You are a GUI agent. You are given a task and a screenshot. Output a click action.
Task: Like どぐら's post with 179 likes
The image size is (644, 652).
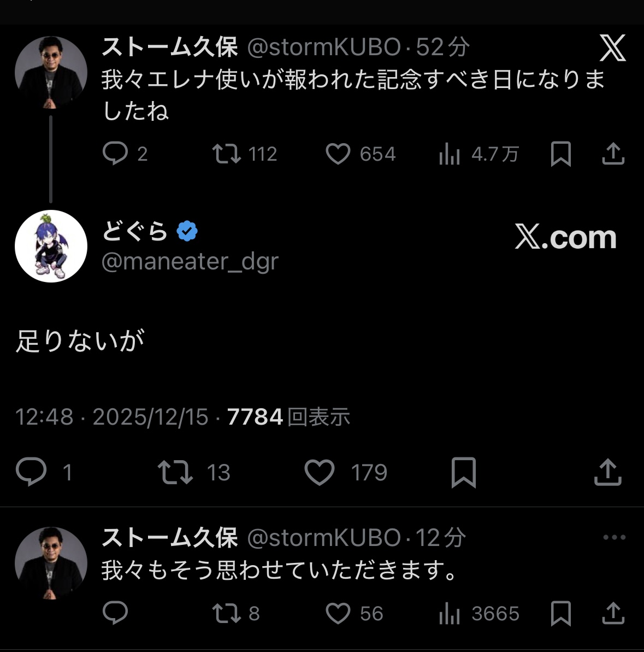(x=320, y=472)
